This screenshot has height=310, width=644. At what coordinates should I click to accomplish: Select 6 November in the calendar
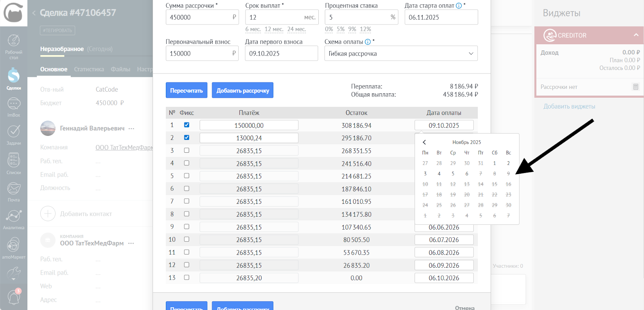(466, 174)
